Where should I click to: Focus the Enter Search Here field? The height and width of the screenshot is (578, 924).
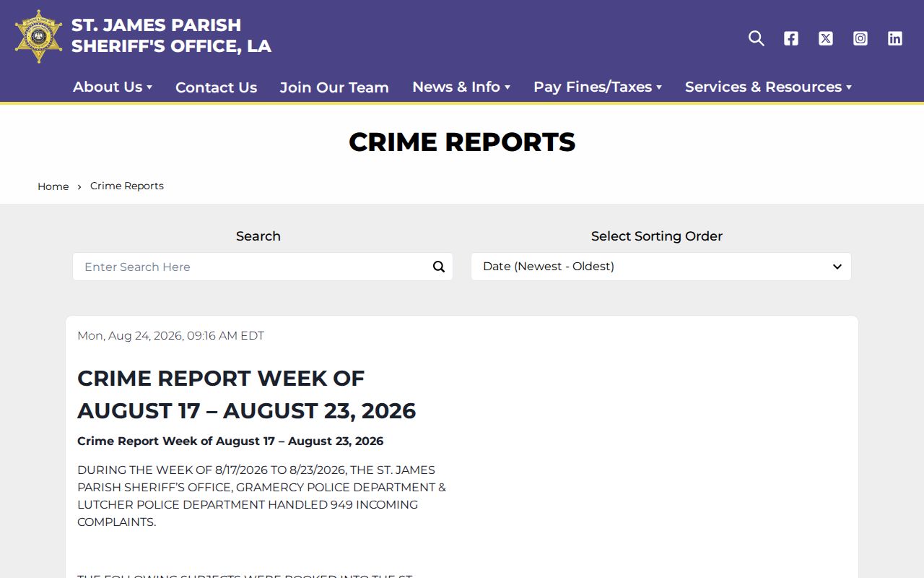pos(263,267)
